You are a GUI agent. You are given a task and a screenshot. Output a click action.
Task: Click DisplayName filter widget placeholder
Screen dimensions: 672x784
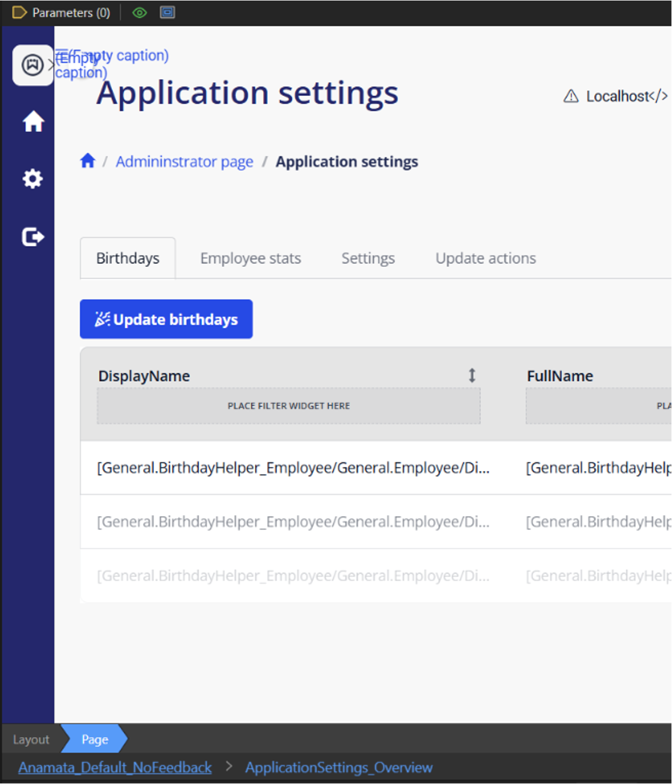click(288, 406)
